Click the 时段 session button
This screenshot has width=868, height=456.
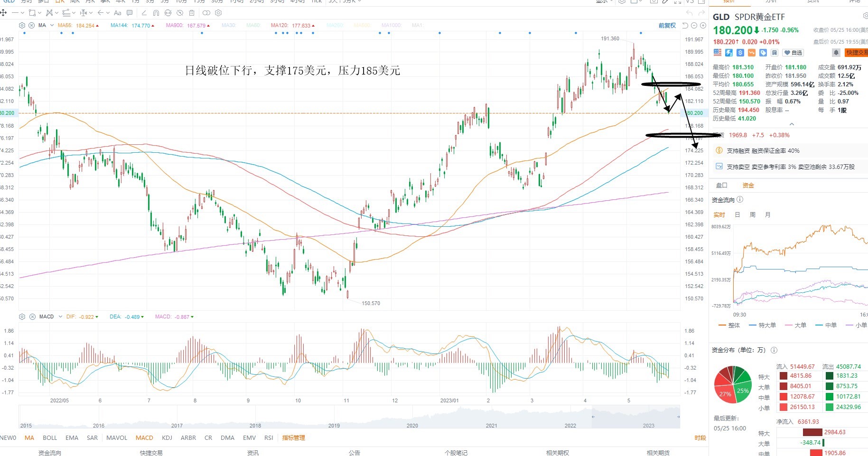coord(700,437)
